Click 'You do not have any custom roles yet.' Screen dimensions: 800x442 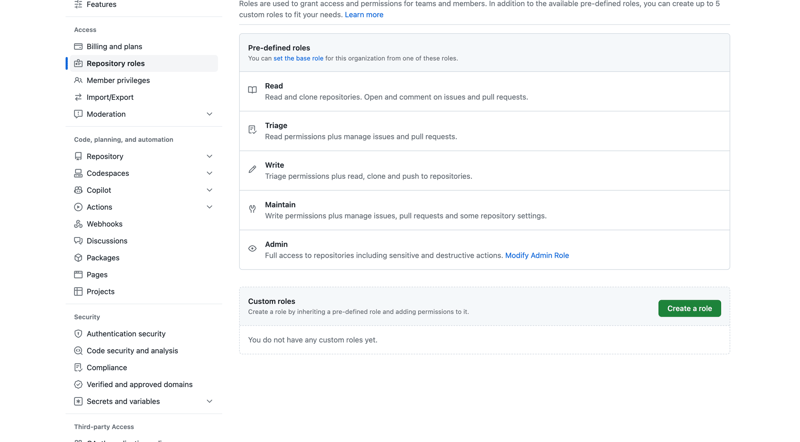(x=313, y=340)
